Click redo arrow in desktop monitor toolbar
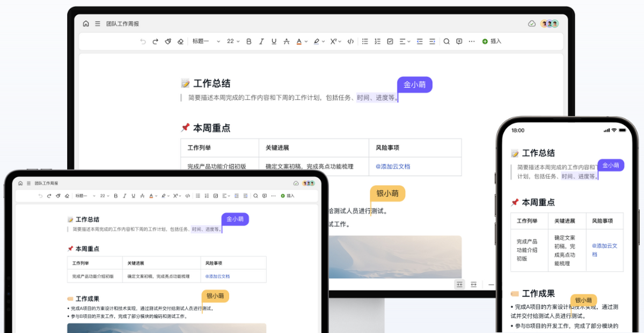This screenshot has width=644, height=333. pyautogui.click(x=155, y=41)
